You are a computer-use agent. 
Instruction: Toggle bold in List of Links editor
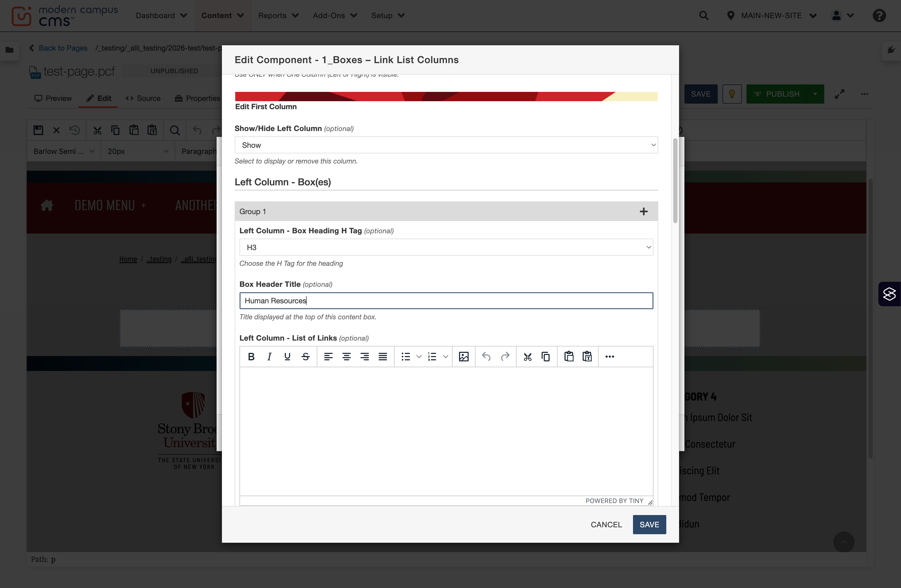(x=251, y=356)
